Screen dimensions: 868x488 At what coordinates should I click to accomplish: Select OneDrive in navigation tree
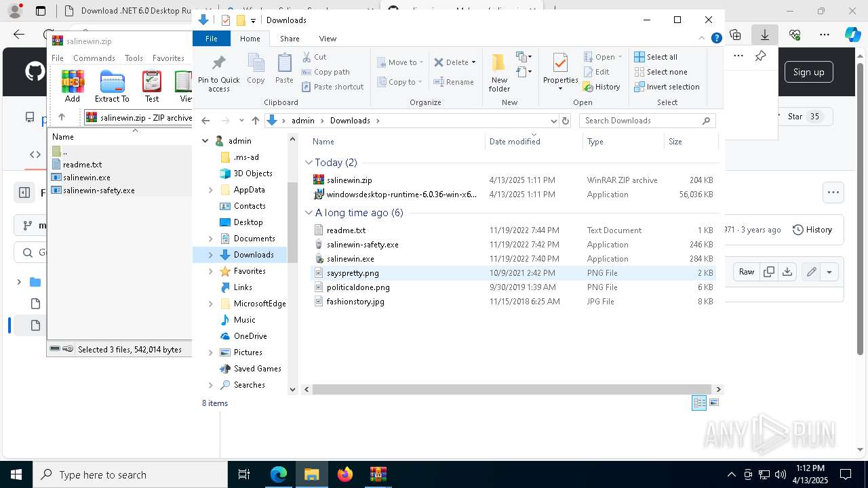click(250, 336)
